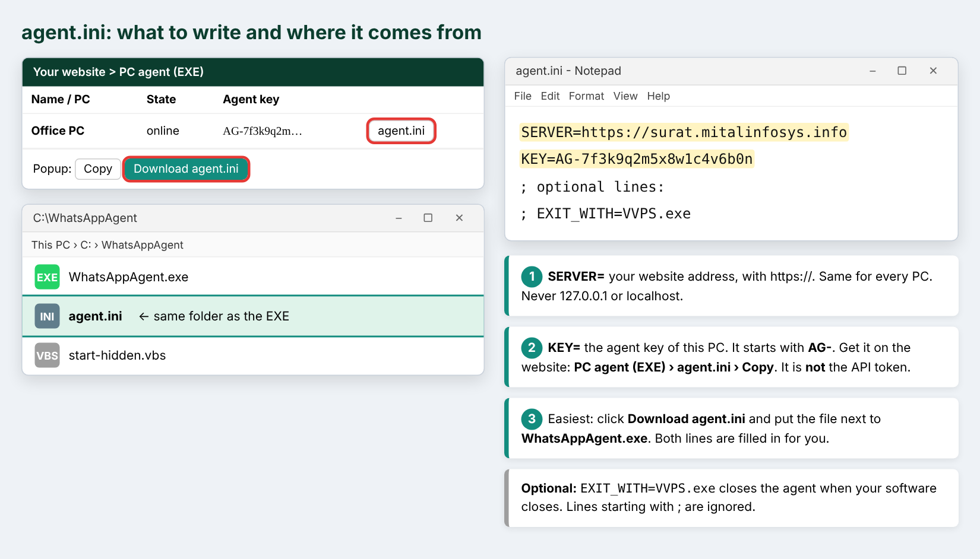The image size is (980, 559).
Task: Close the agent.ini Notepad window
Action: coord(933,71)
